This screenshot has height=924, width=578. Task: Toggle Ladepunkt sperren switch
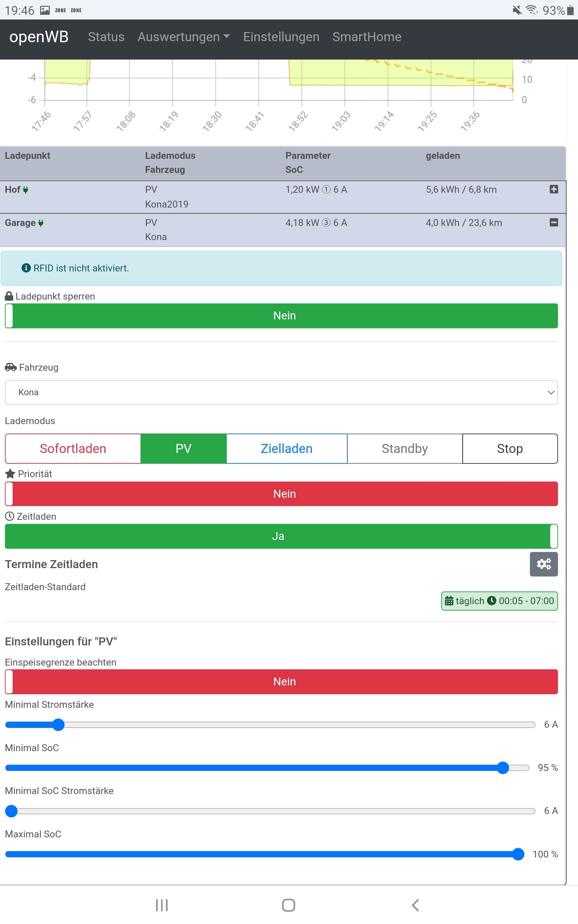click(281, 316)
